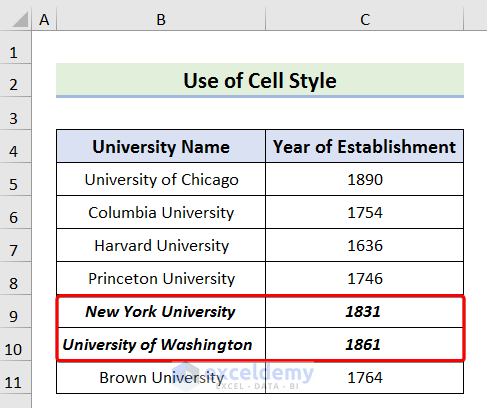Select the 'Columbia University' cell

pos(161,212)
